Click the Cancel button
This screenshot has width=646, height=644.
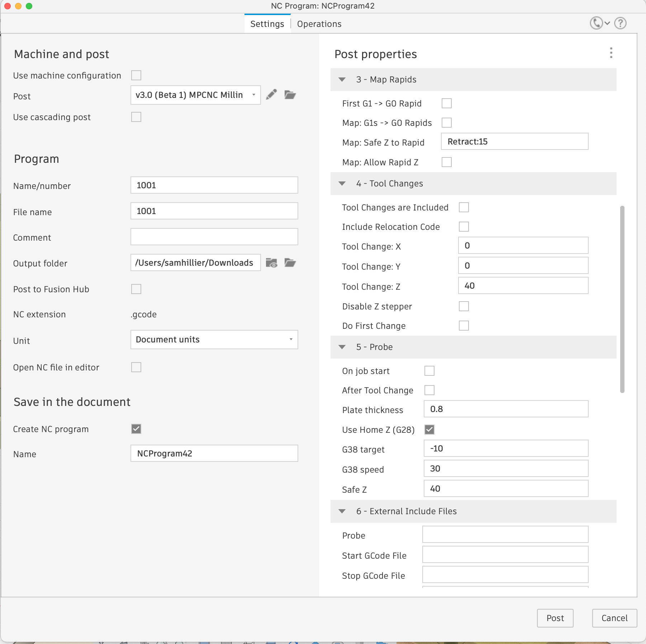pyautogui.click(x=614, y=618)
